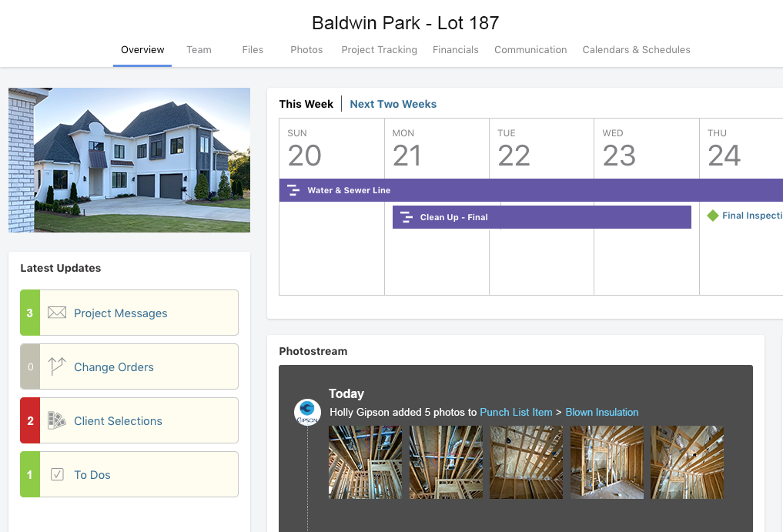Click the house project cover photo

pos(129,159)
